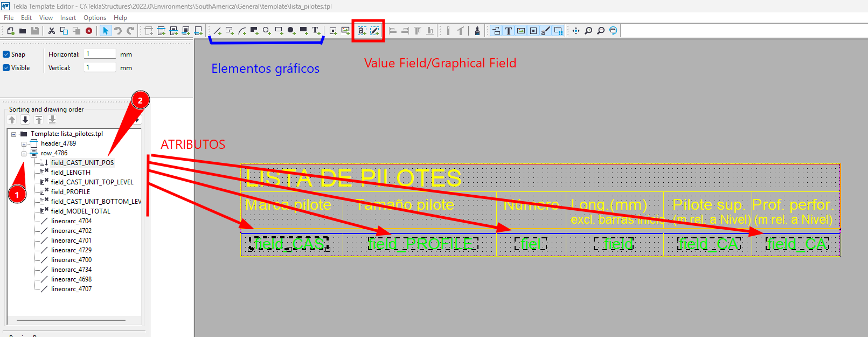Click the Cut scissors icon
Screen dimensions: 868x337
tap(52, 31)
